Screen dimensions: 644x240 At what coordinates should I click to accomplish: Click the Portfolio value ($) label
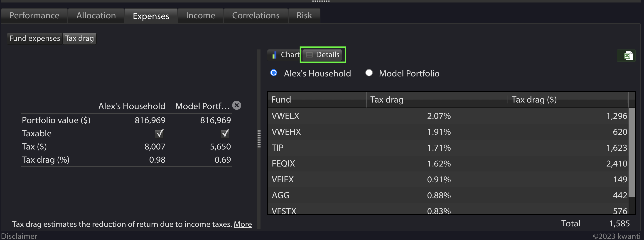[56, 120]
